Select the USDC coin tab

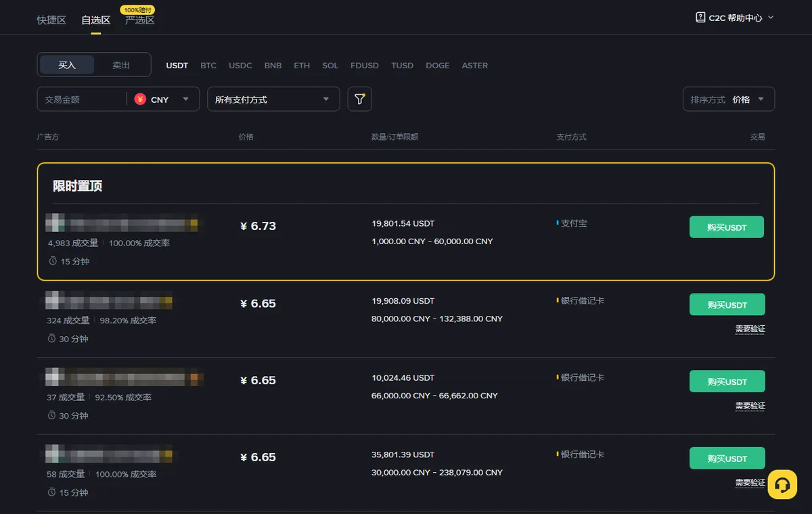[x=240, y=66]
